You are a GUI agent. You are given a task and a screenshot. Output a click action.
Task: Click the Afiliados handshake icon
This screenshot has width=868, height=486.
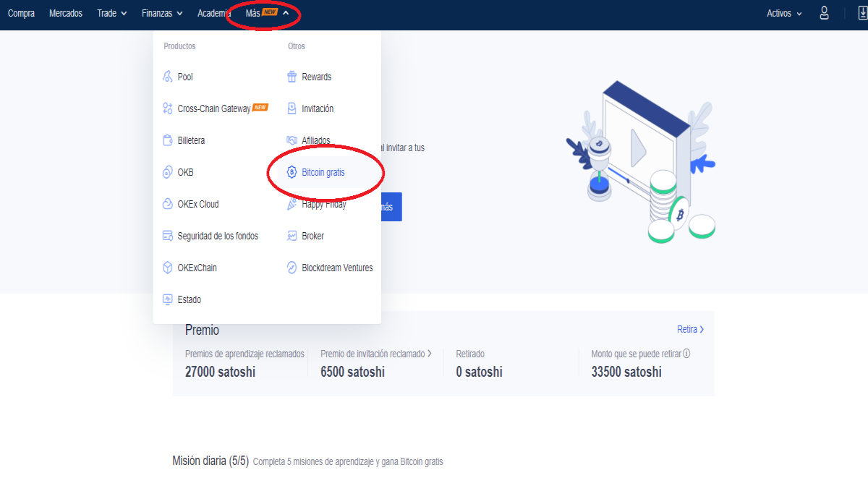[292, 140]
